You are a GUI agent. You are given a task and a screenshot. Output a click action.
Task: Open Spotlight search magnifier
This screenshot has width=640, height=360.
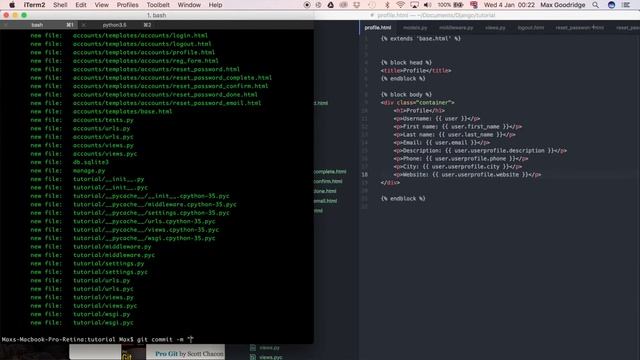point(596,5)
